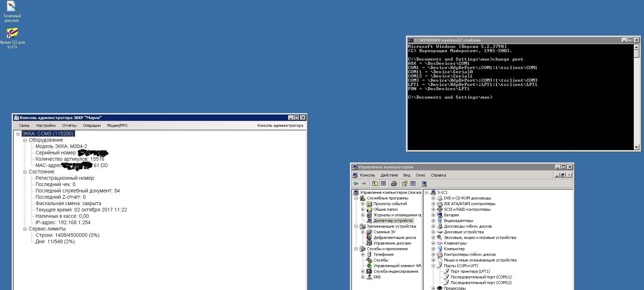Collapse the 'Оборудование' branch in the EKKA console
The height and width of the screenshot is (290, 644).
pos(25,140)
